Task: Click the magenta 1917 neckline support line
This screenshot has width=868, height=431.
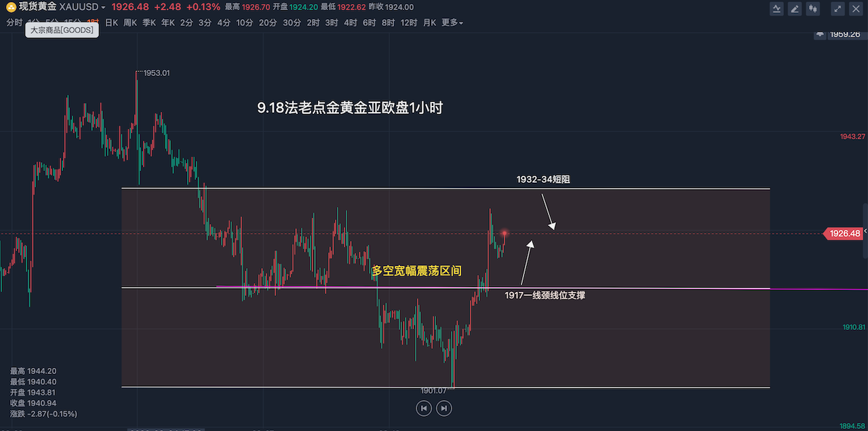Action: coord(814,289)
